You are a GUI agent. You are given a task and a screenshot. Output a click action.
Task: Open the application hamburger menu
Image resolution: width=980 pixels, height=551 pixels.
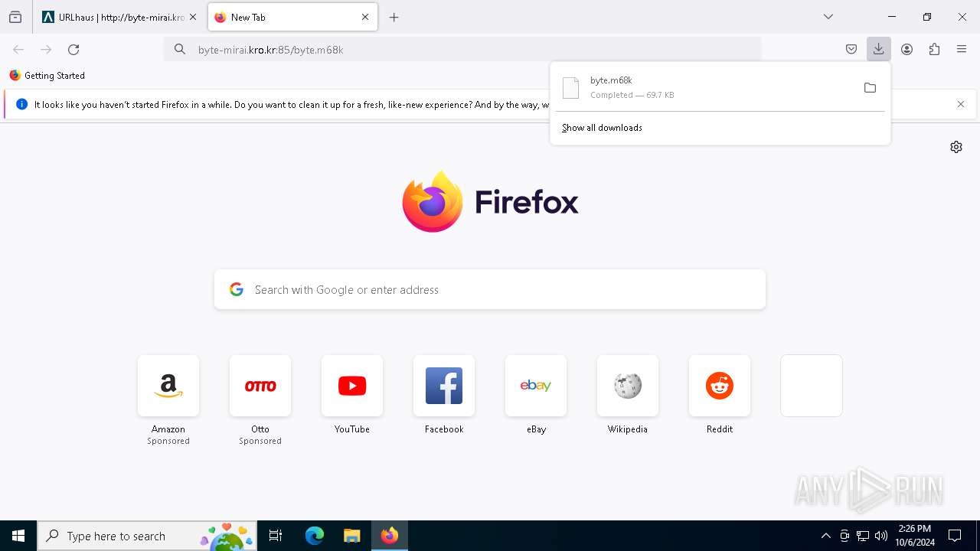point(962,49)
